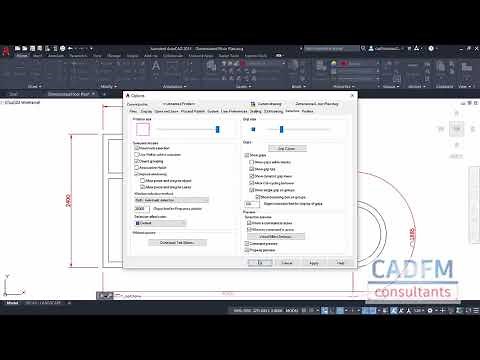
Task: Toggle the Implied windowing checkbox
Action: (136, 174)
